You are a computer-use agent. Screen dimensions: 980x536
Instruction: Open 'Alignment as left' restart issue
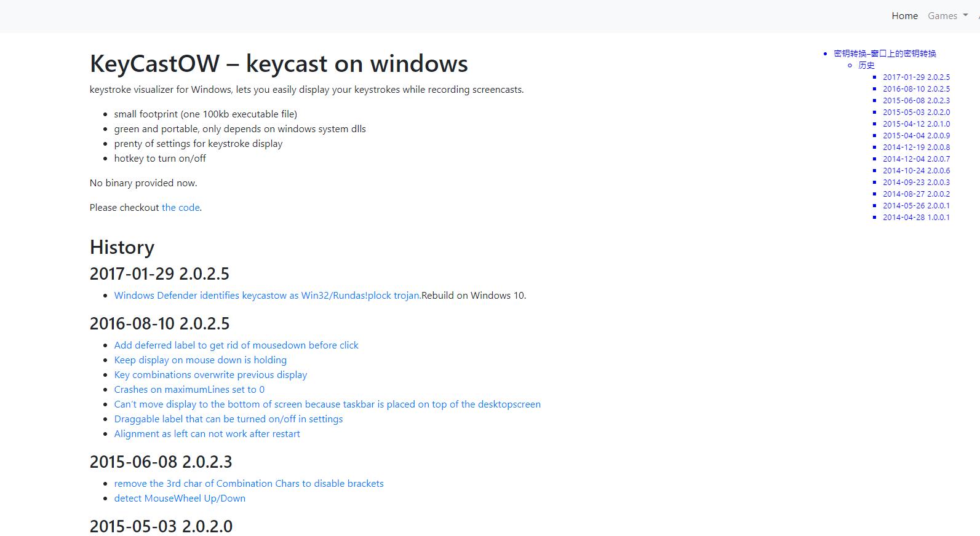point(207,434)
